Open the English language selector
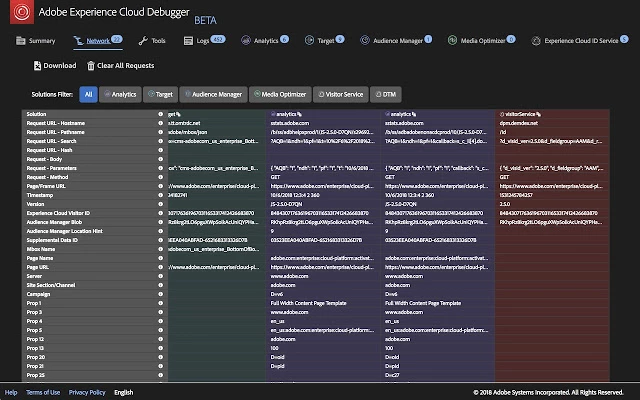Screen dimensions: 640x400 click(x=124, y=393)
